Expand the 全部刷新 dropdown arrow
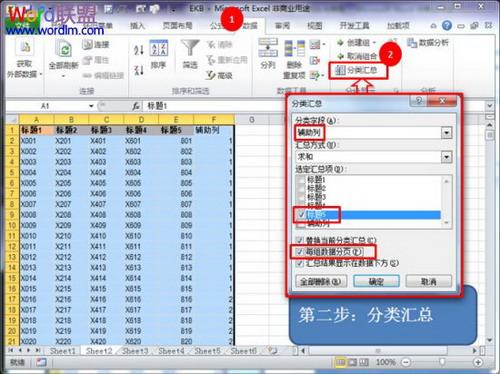The width and height of the screenshot is (500, 374). [64, 76]
